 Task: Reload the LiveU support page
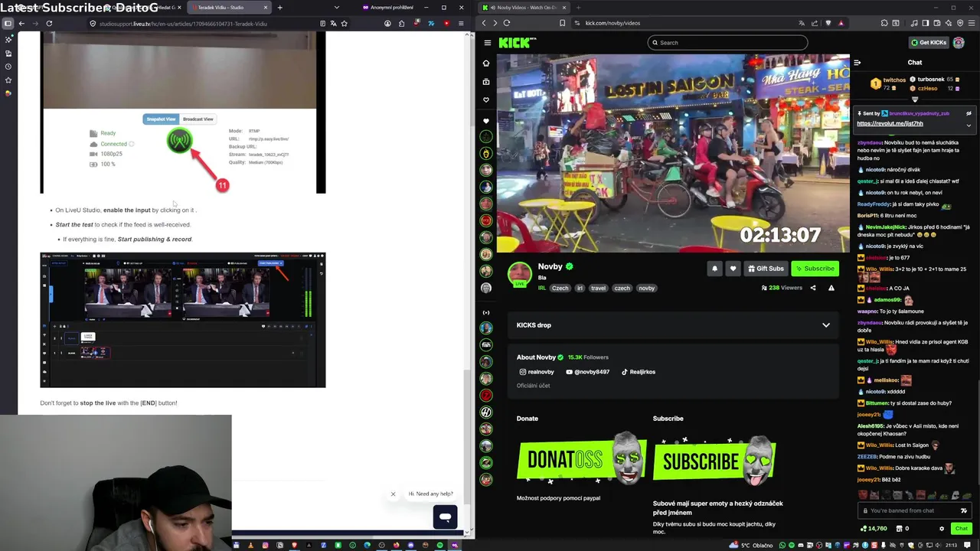pos(49,24)
